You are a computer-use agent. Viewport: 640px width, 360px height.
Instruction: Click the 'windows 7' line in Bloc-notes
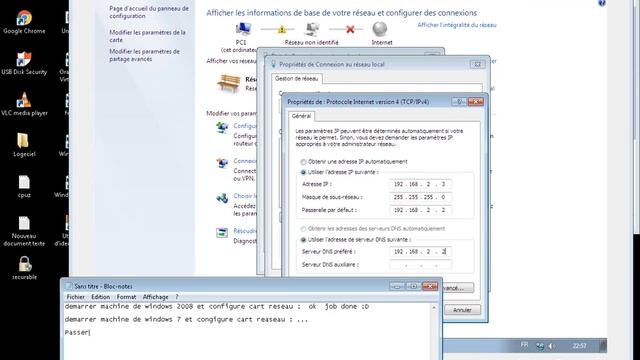tap(186, 320)
